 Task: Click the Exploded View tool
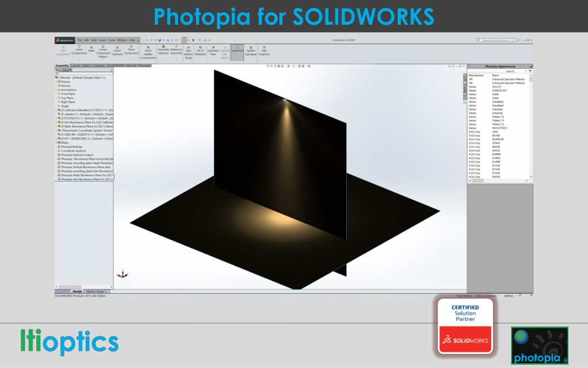tap(213, 51)
